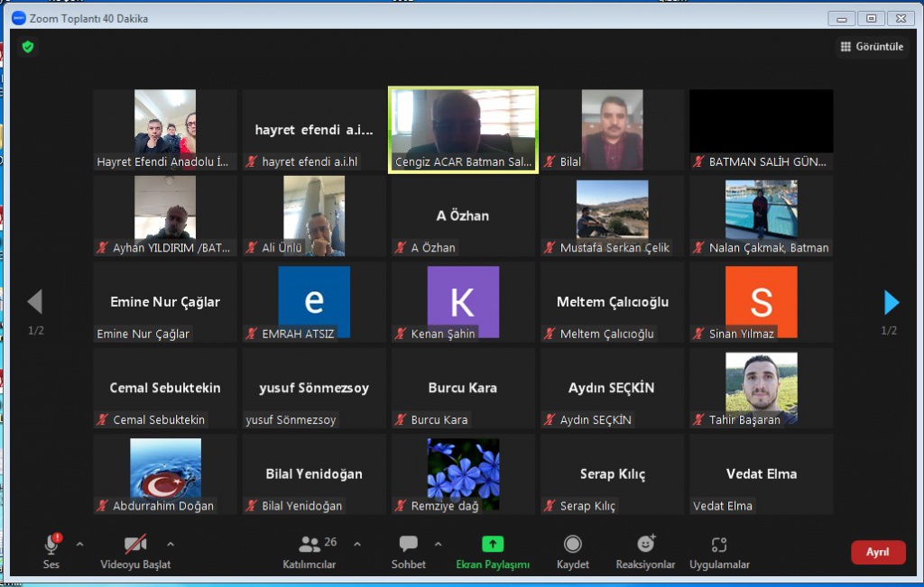Open the Görüntüle view menu
The image size is (924, 587).
click(872, 47)
